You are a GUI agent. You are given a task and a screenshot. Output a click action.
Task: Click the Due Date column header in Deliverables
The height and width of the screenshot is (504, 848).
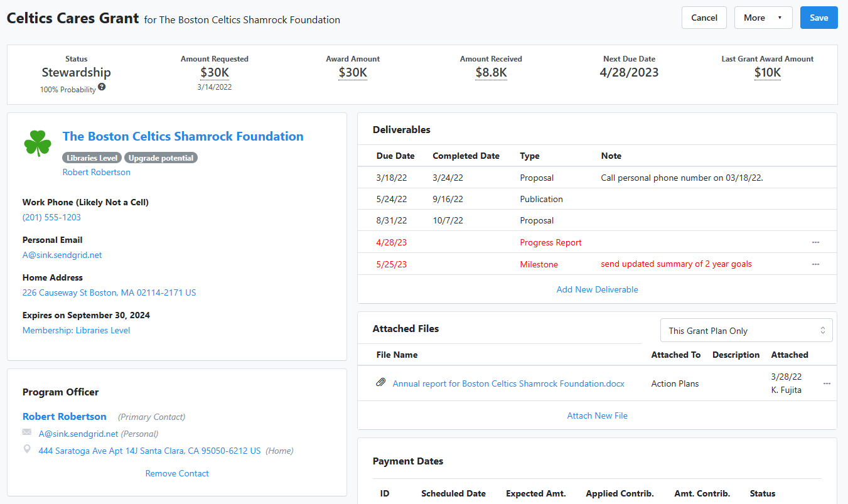(x=395, y=156)
